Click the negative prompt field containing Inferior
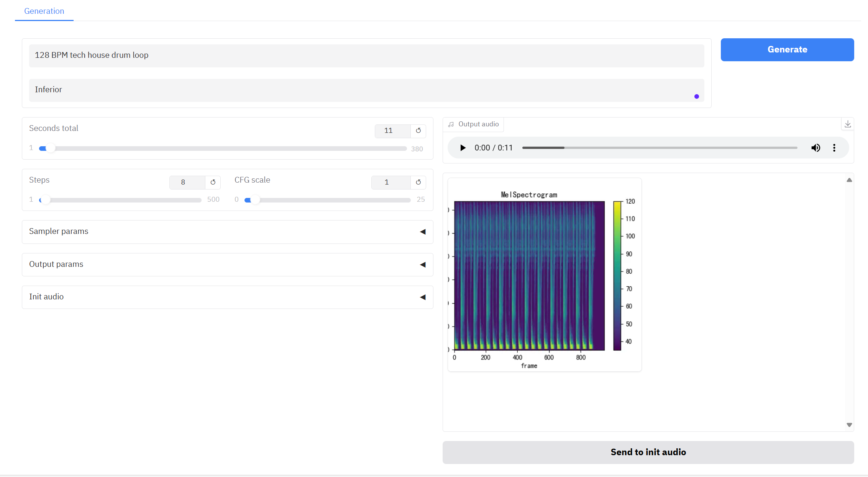Screen dimensions: 868x477 click(366, 90)
